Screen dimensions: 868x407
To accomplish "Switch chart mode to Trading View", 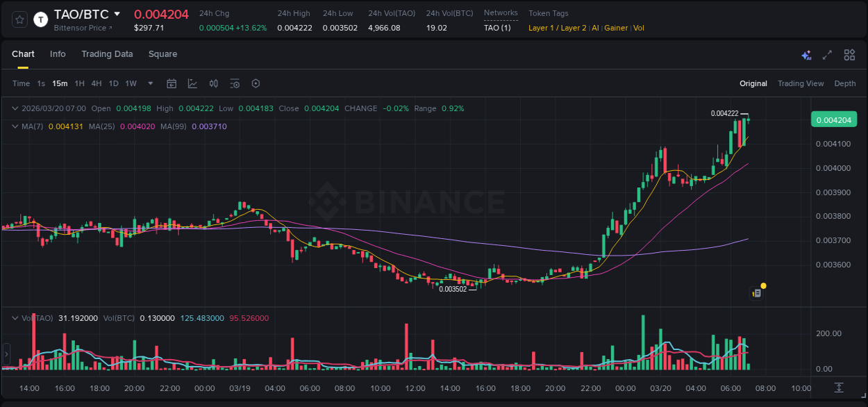I will click(x=800, y=83).
